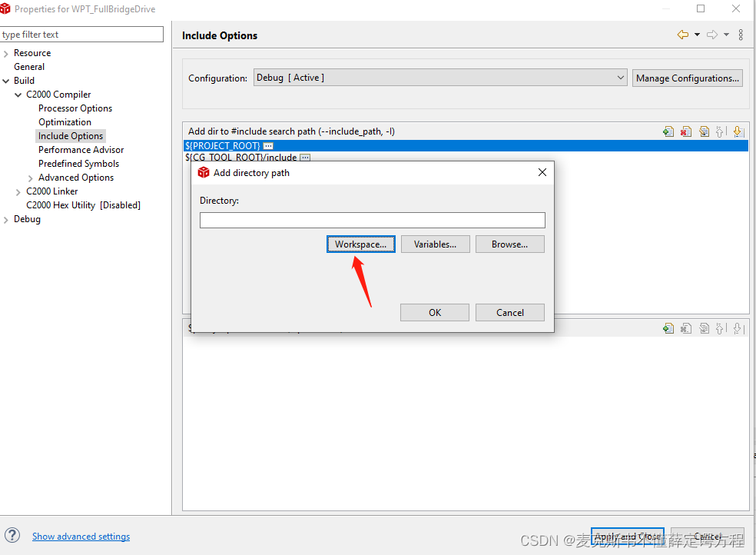Close the Properties window
This screenshot has height=555, width=756.
coord(736,8)
